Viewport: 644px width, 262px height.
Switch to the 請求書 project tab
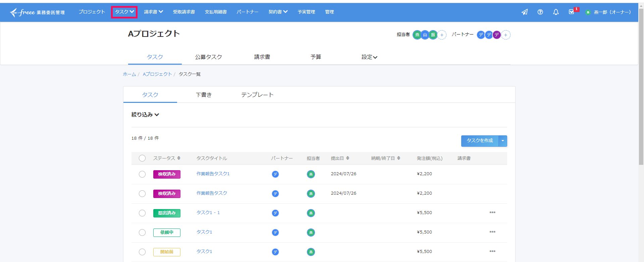[x=262, y=57]
